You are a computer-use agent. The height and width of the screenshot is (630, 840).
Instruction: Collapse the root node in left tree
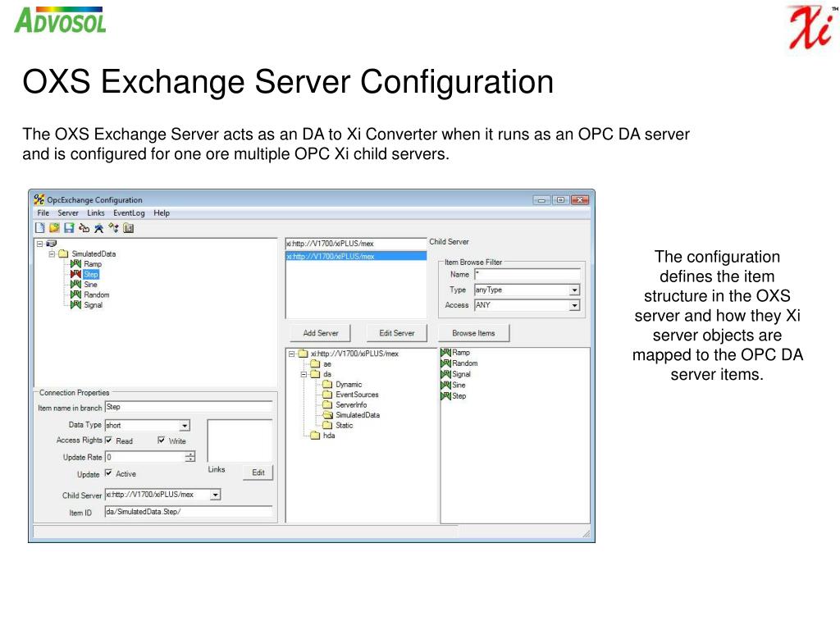(x=39, y=244)
